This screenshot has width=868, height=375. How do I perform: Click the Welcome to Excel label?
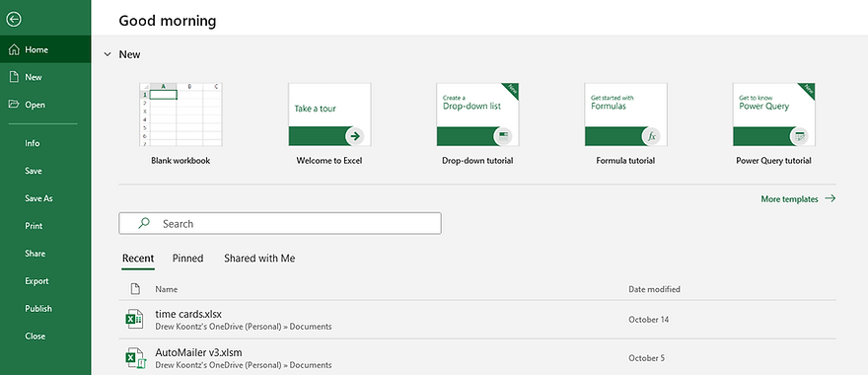click(329, 161)
